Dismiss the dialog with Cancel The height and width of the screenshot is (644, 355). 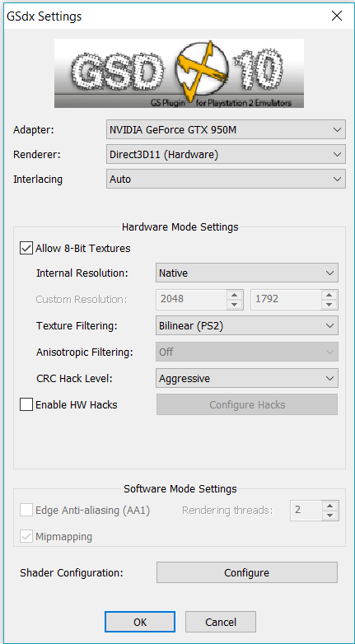(x=221, y=622)
